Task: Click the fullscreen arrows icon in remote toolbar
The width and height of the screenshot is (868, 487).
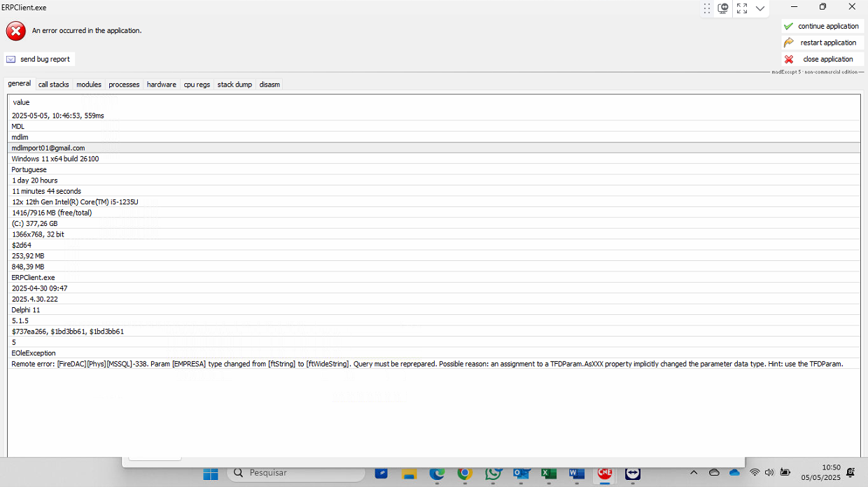Action: (742, 8)
